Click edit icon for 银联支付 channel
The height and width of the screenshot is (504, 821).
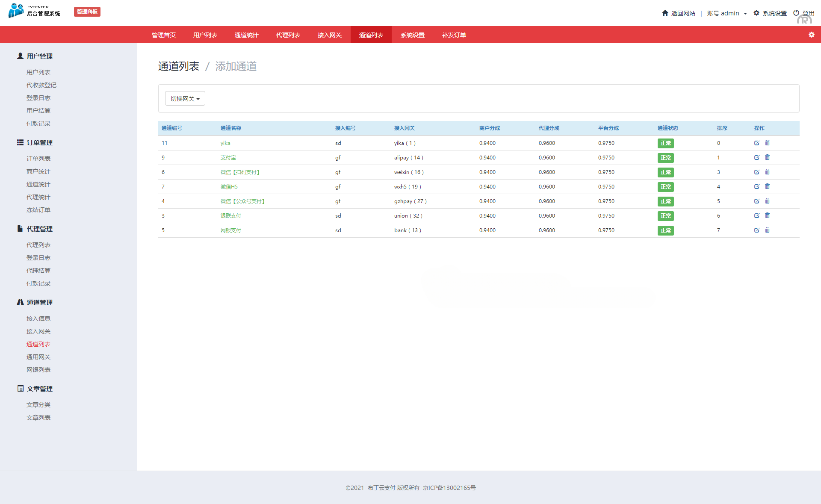point(756,216)
